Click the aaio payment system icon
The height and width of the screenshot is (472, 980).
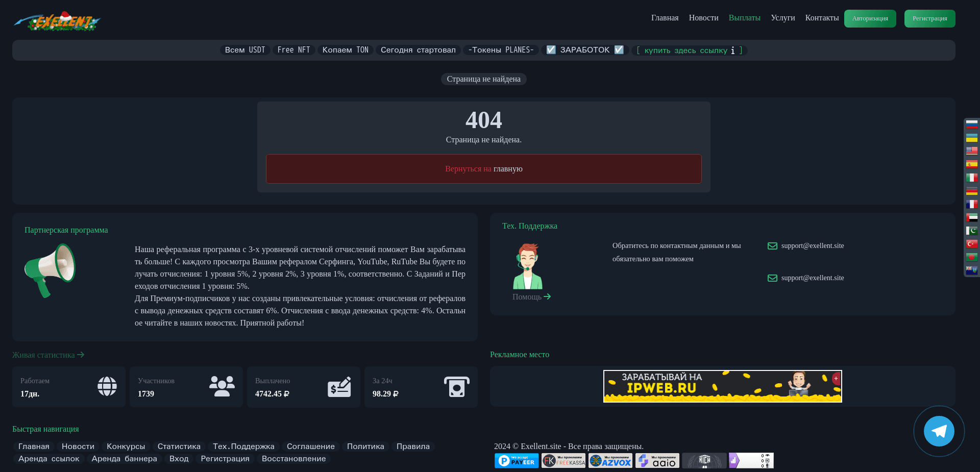657,460
